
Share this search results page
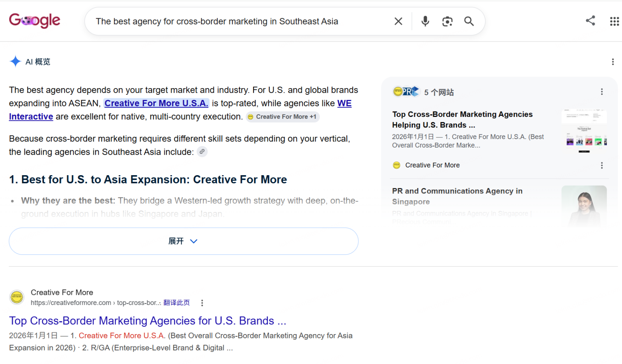pyautogui.click(x=591, y=21)
